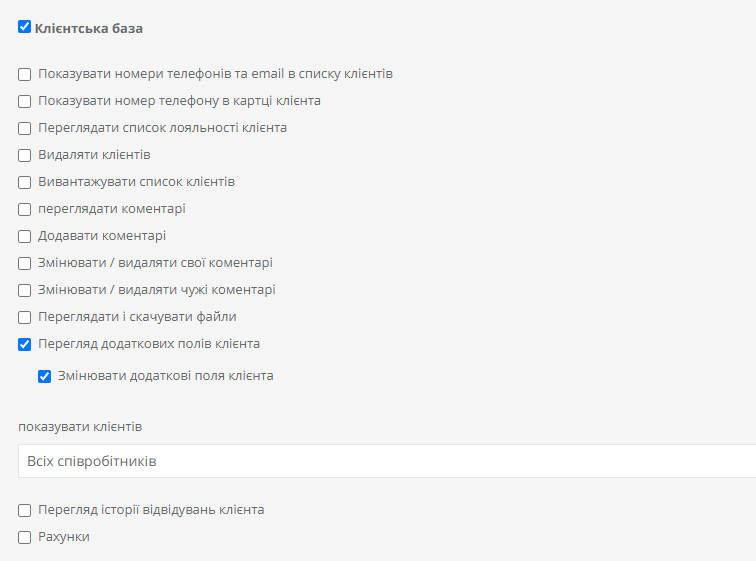Click the Клієнтська база heading label
756x561 pixels.
[x=89, y=28]
